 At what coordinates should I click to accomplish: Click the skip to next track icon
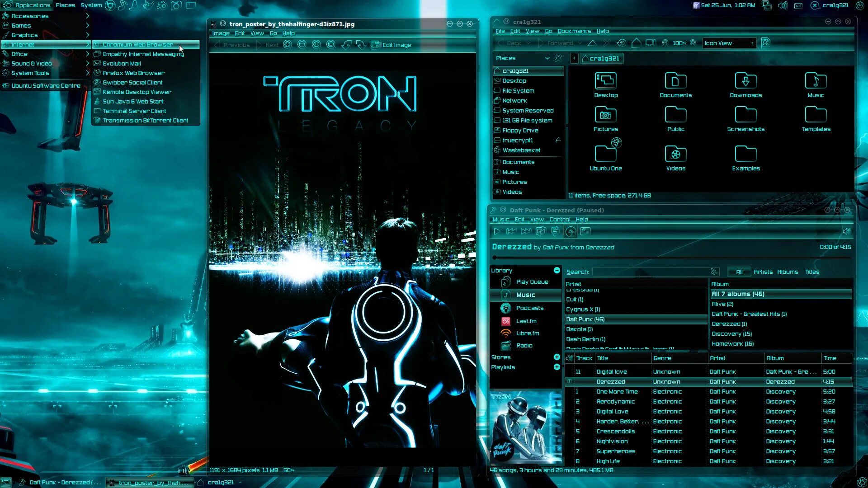pos(526,231)
